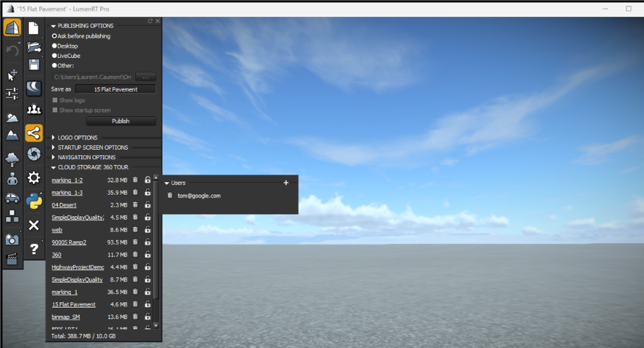Click Total 388.7 MB storage text
The height and width of the screenshot is (348, 644).
pos(83,336)
